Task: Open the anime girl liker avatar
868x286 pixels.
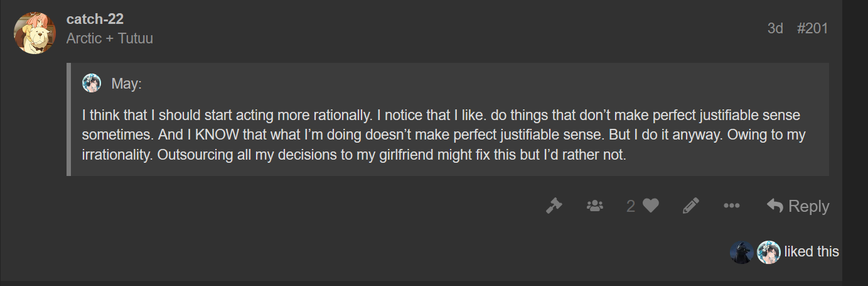Action: tap(768, 252)
